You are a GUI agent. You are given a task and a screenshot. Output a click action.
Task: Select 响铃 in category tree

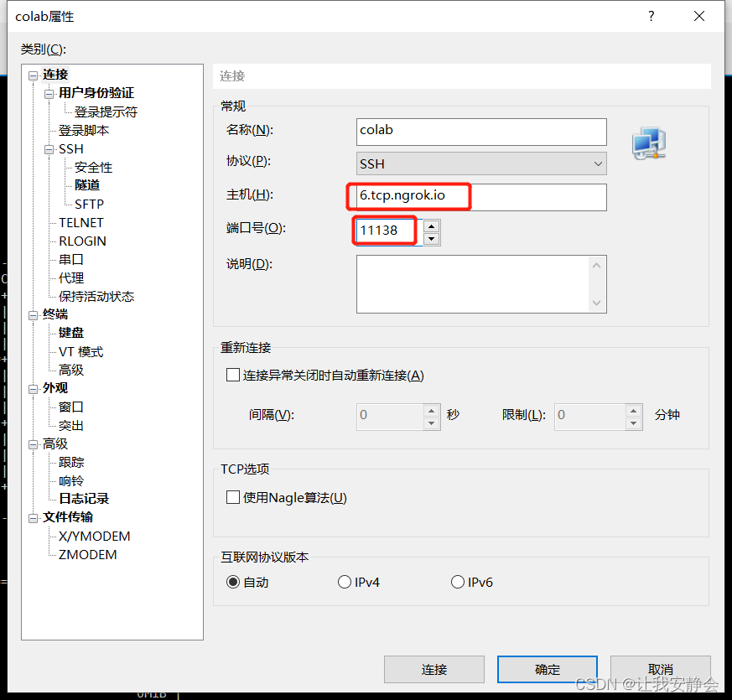point(71,480)
